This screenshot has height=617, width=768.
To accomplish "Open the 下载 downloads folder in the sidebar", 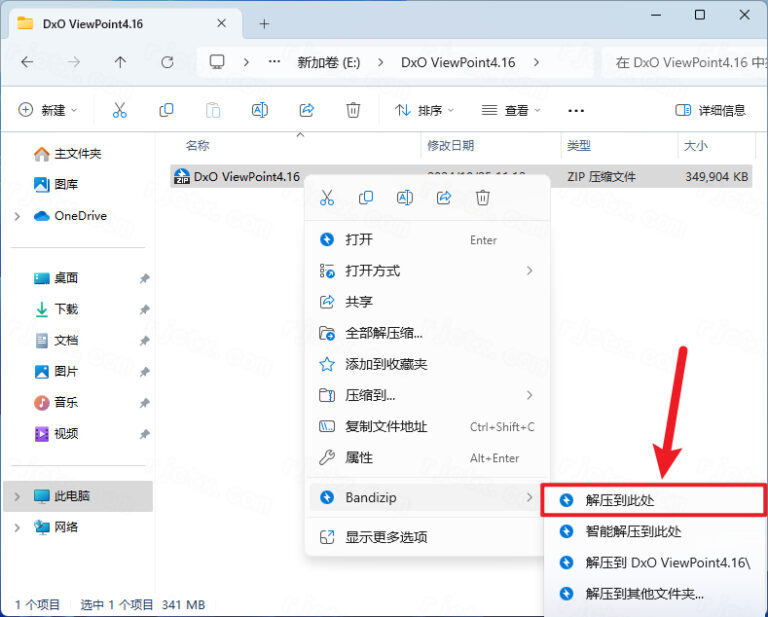I will tap(65, 309).
